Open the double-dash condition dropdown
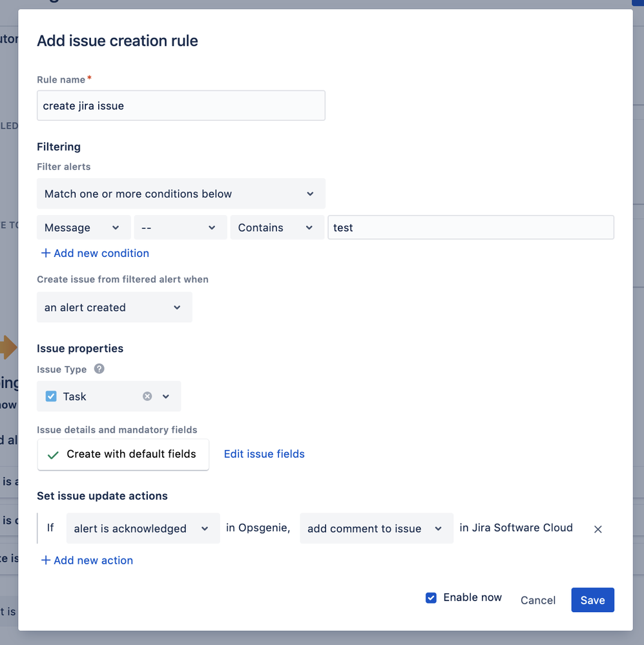This screenshot has width=644, height=645. (180, 228)
